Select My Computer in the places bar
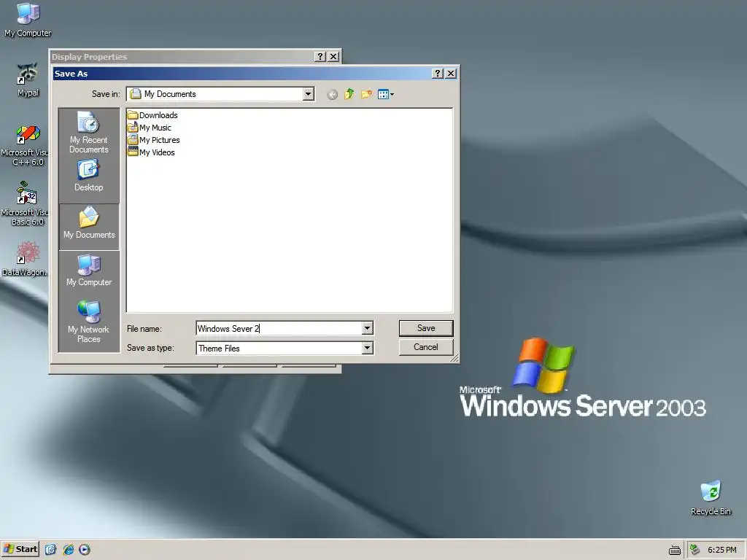747x560 pixels. [x=89, y=270]
